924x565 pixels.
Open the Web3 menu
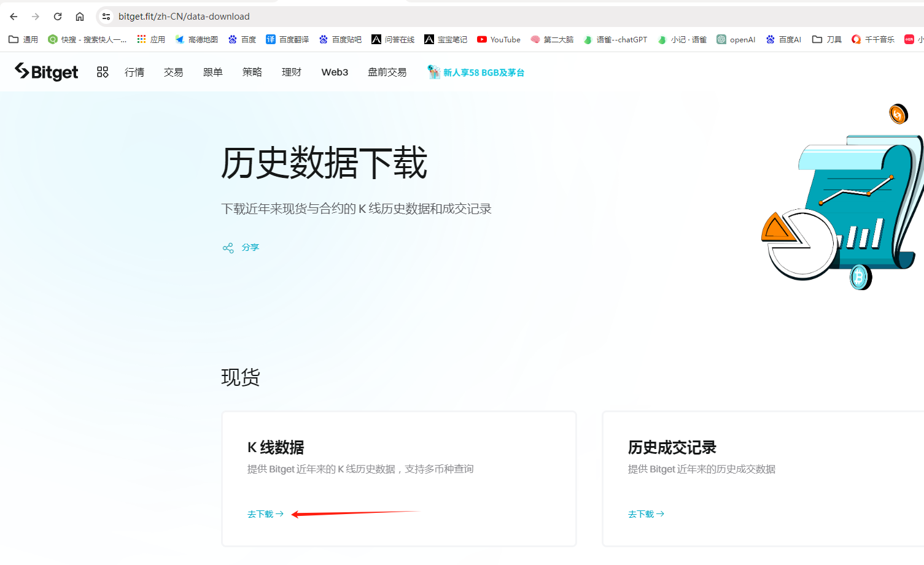[x=335, y=72]
